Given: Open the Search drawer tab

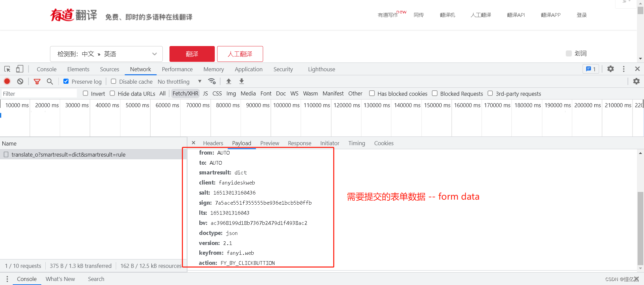Looking at the screenshot, I should coord(96,279).
